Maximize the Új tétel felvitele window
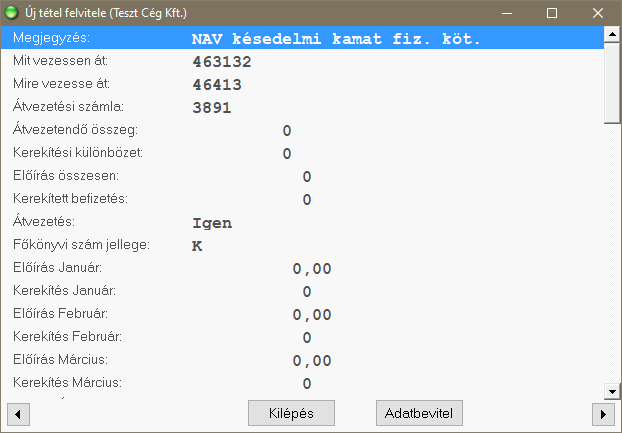Screen dimensions: 622x433 point(551,14)
